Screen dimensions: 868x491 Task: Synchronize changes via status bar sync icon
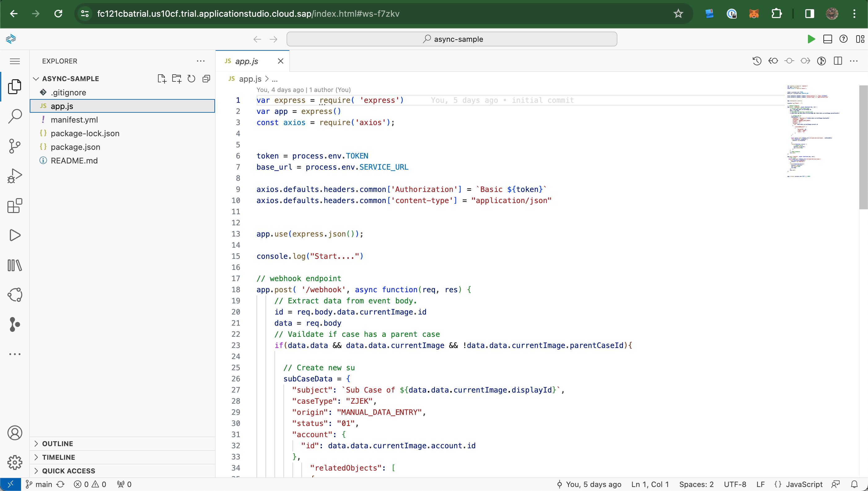pos(60,484)
